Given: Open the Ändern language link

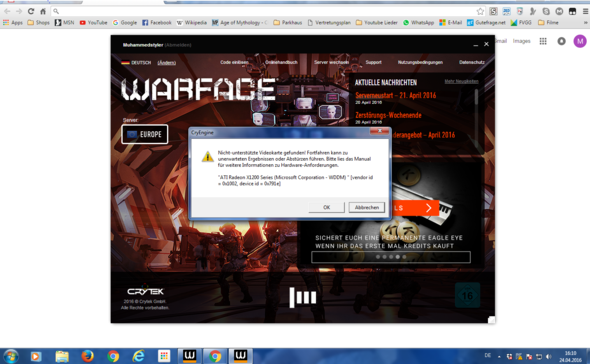Looking at the screenshot, I should coord(167,63).
